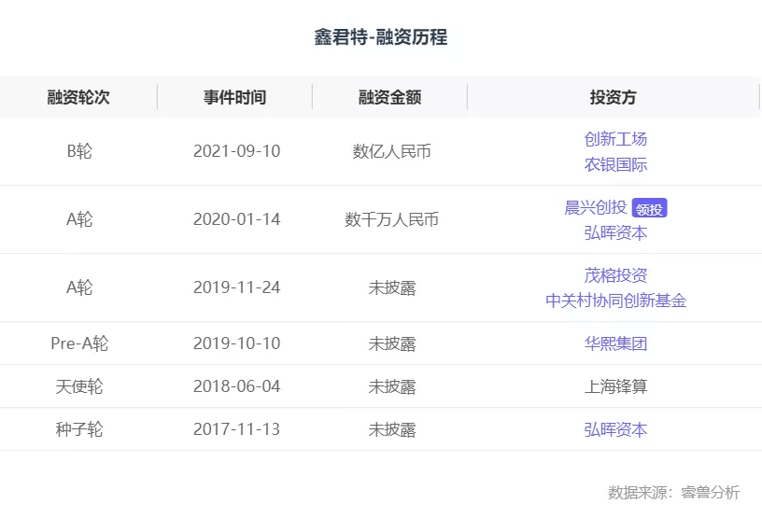Viewport: 762px width, 532px height.
Task: Select the amount 数千万人民币
Action: click(391, 219)
